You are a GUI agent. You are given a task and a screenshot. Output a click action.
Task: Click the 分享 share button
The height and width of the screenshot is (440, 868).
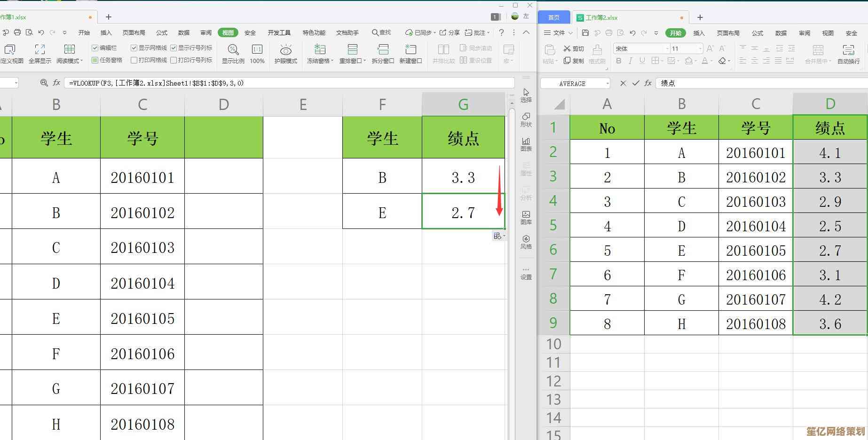click(x=450, y=32)
